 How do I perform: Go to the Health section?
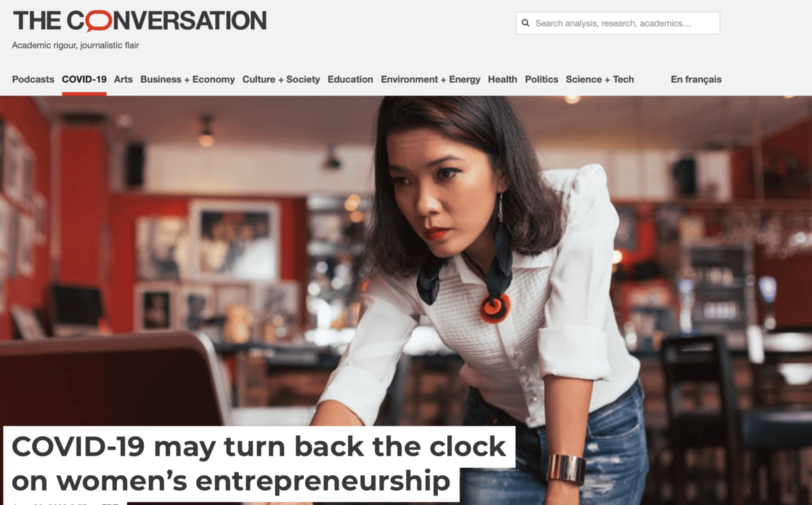[x=502, y=79]
